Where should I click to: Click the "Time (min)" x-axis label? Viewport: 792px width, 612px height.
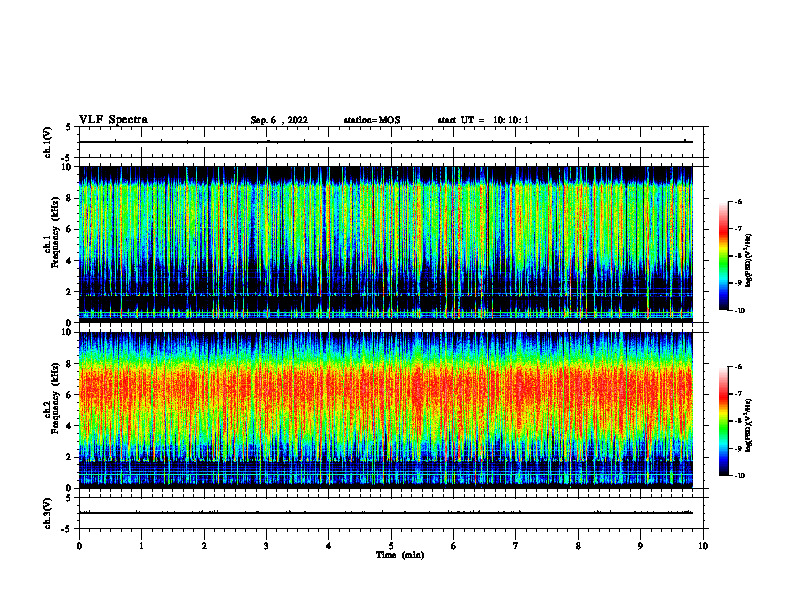point(400,555)
